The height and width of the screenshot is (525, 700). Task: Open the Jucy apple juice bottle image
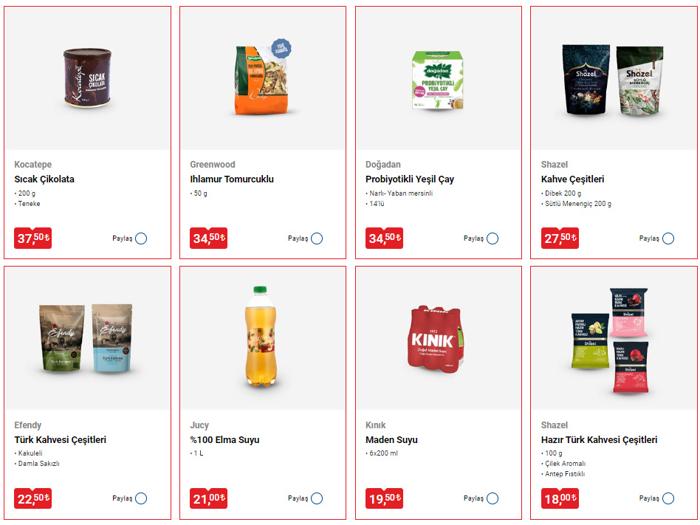pos(262,337)
